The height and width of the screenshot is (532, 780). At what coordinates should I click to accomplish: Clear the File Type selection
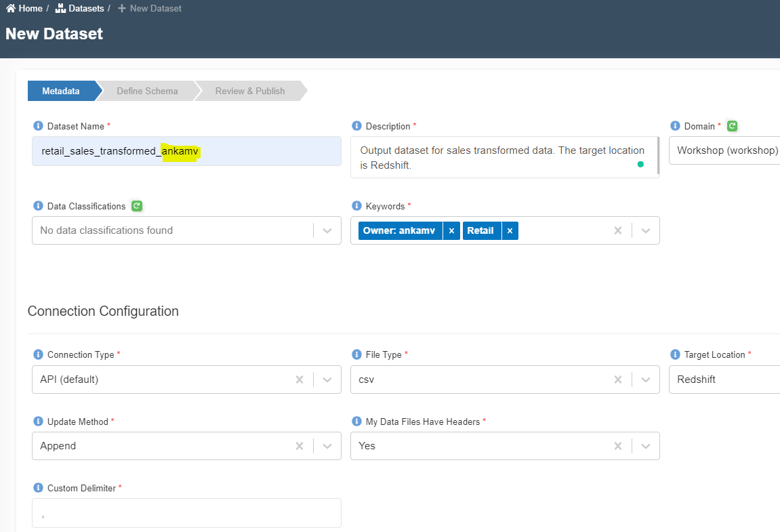(618, 380)
